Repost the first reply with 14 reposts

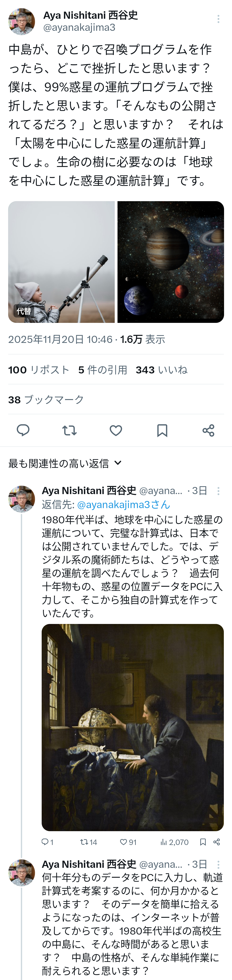pos(84,842)
